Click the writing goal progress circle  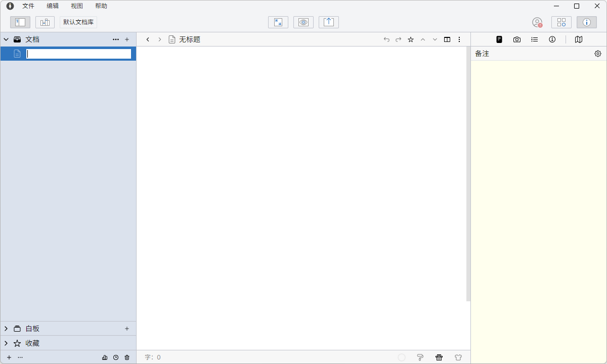[x=402, y=357]
